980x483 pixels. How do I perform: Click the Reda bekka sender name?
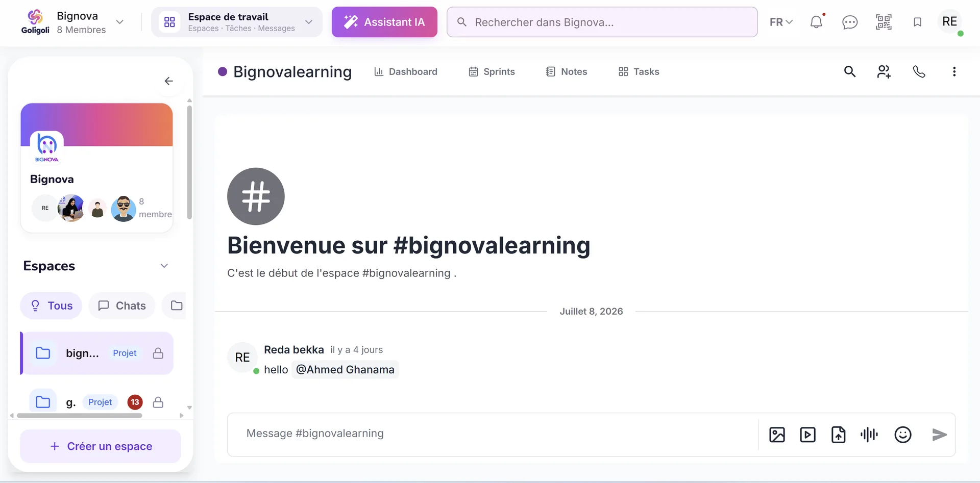pos(294,350)
